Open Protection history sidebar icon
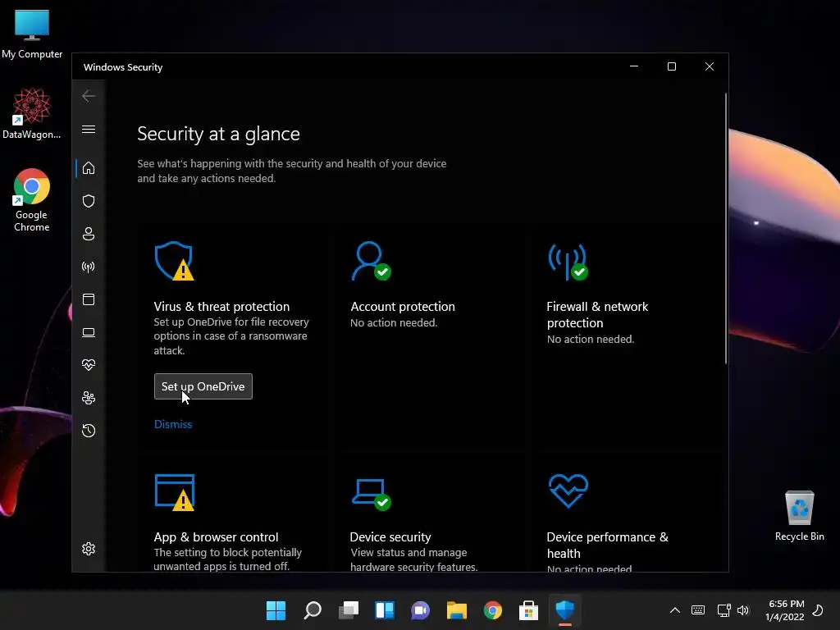This screenshot has height=630, width=840. coord(89,431)
